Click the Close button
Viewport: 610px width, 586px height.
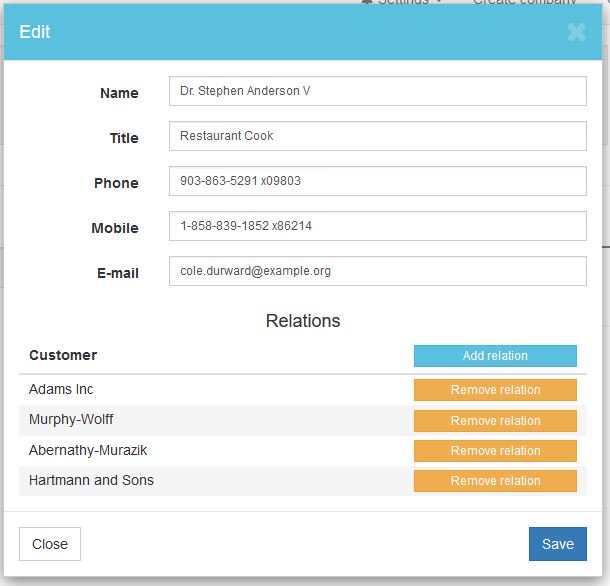coord(50,544)
